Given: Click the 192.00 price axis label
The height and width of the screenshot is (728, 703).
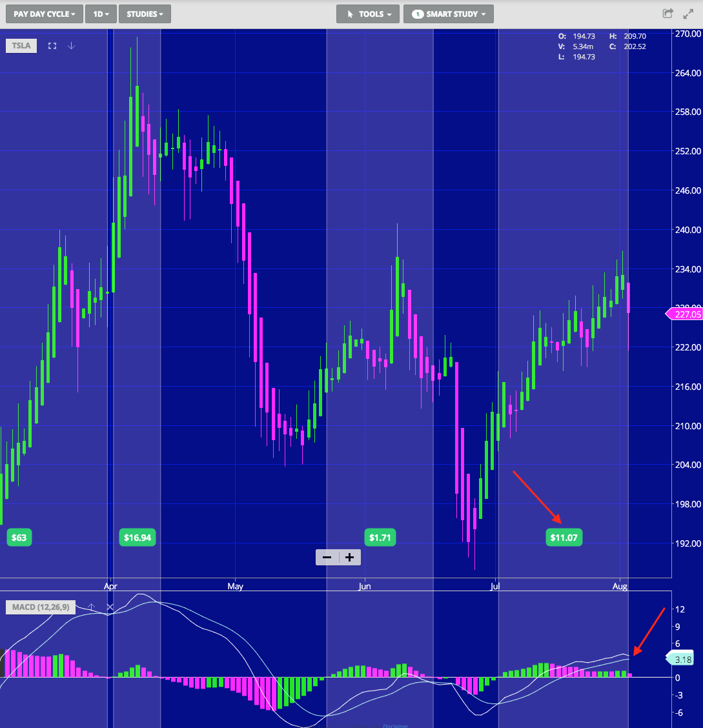Looking at the screenshot, I should click(x=688, y=543).
